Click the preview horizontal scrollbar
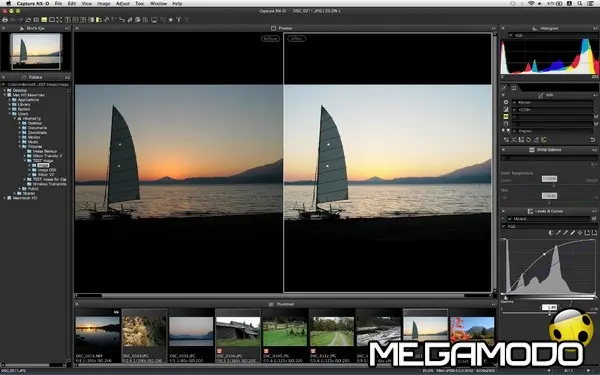 point(283,295)
